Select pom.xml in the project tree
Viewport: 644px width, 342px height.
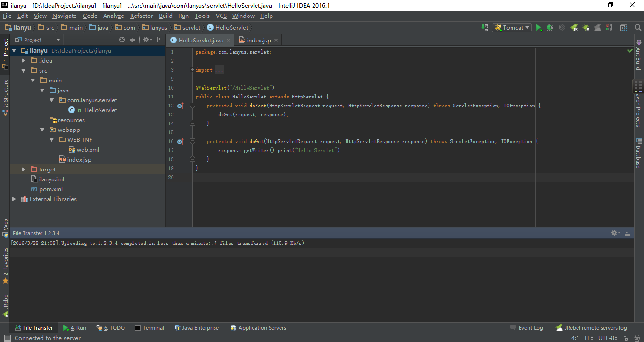50,189
